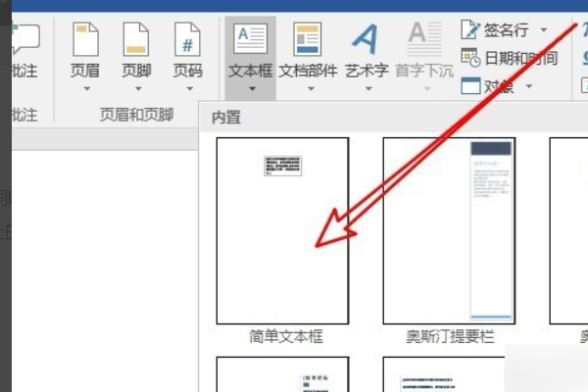Expand the 页眉 header dropdown arrow

(87, 89)
